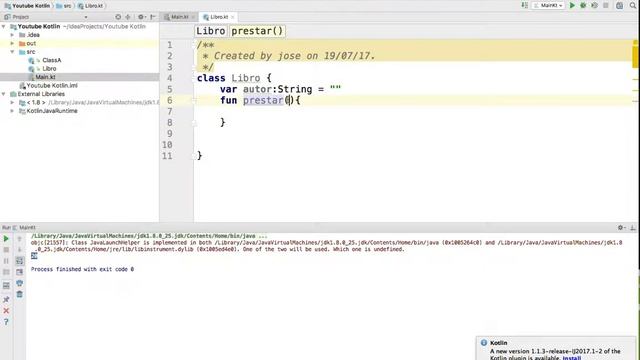Screen dimensions: 640x360
Task: Click the pause output icon in Run panel
Action: point(6,261)
